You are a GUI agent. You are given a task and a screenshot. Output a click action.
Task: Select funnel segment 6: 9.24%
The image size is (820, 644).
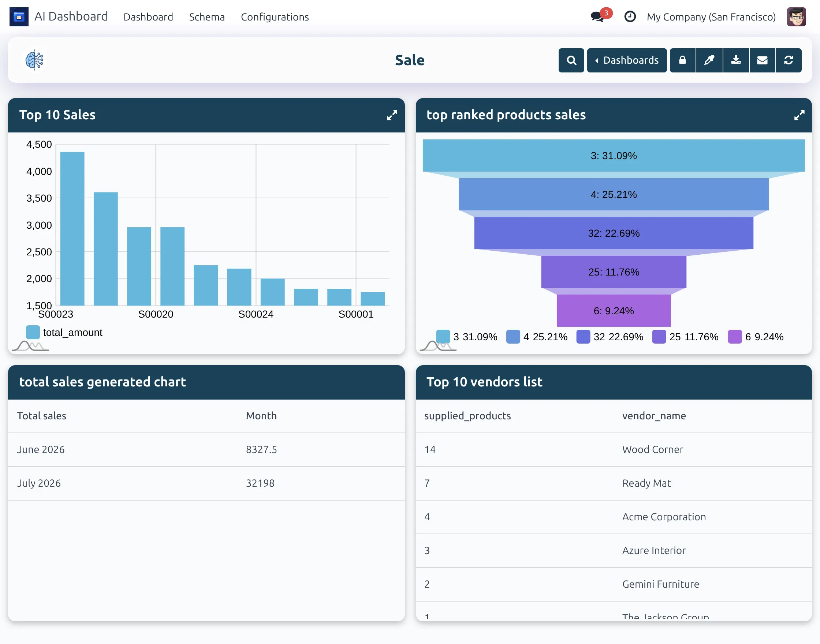pos(614,311)
